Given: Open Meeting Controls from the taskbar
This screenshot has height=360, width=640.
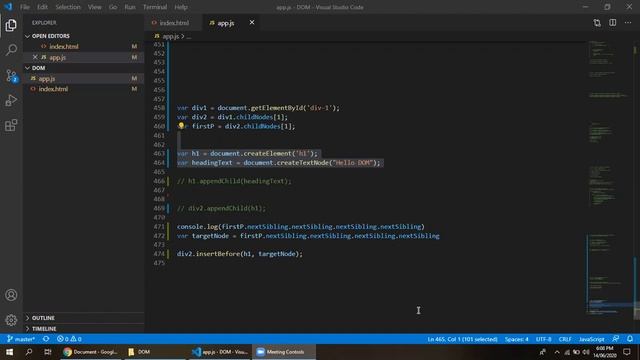Looking at the screenshot, I should point(284,351).
